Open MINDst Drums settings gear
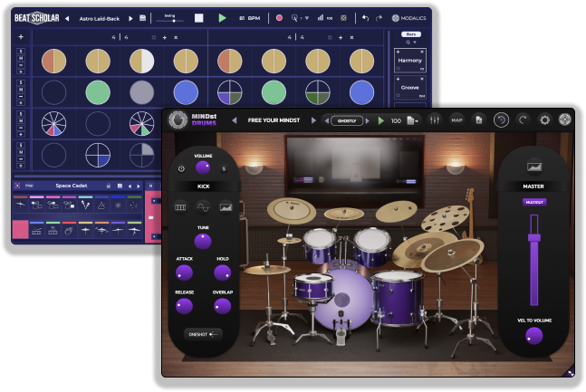Screen dimensions: 586x392 [544, 120]
